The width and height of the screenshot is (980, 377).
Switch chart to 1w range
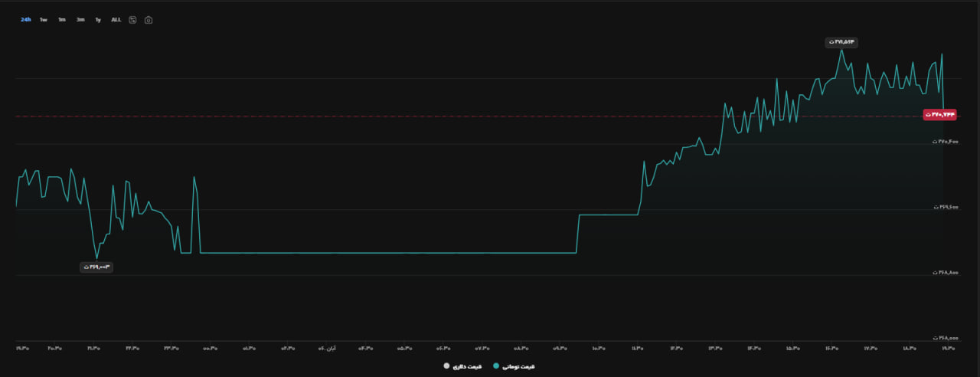[x=44, y=20]
